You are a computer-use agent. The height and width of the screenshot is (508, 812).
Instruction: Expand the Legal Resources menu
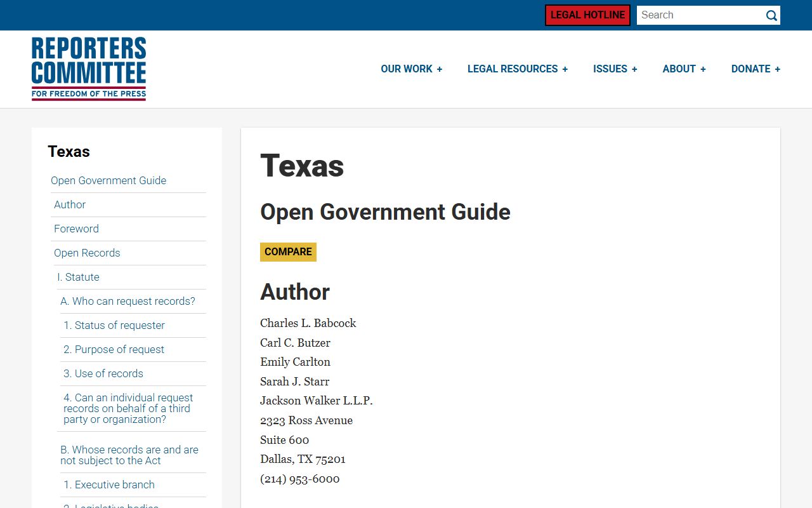click(x=518, y=69)
